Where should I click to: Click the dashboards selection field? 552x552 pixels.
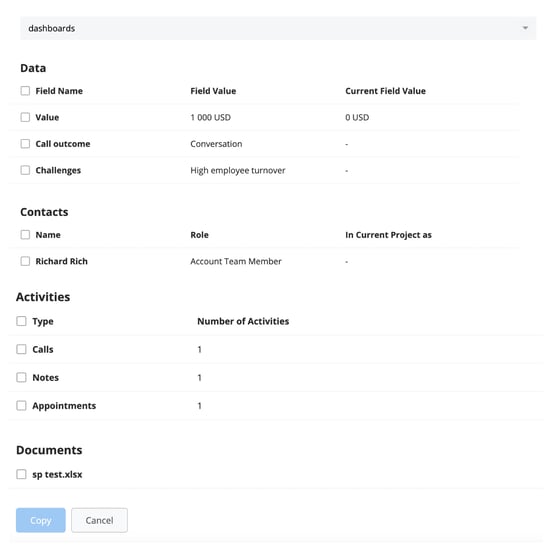point(278,28)
